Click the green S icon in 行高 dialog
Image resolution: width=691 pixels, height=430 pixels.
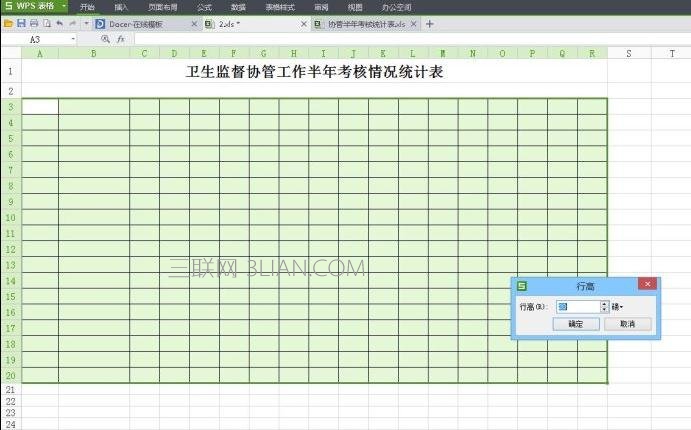pos(522,286)
